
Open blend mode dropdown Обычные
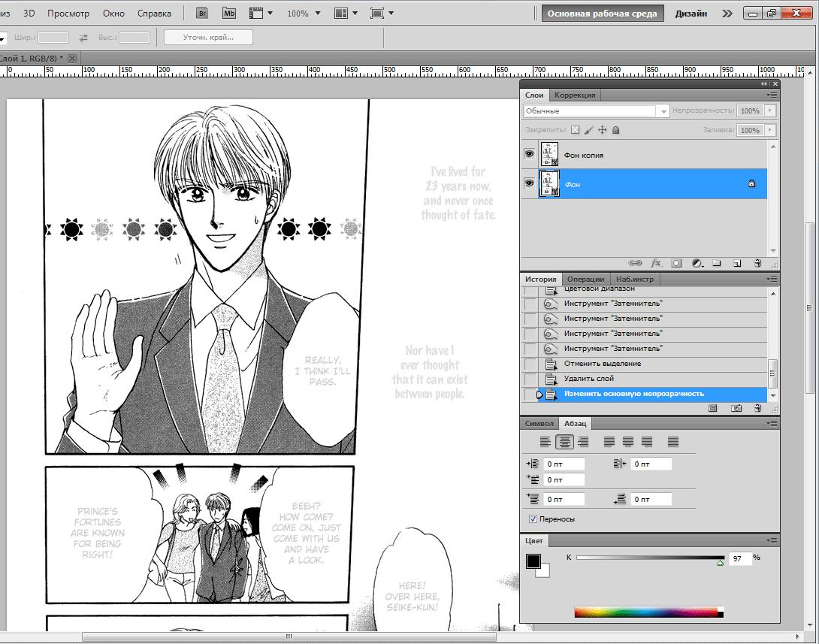596,110
